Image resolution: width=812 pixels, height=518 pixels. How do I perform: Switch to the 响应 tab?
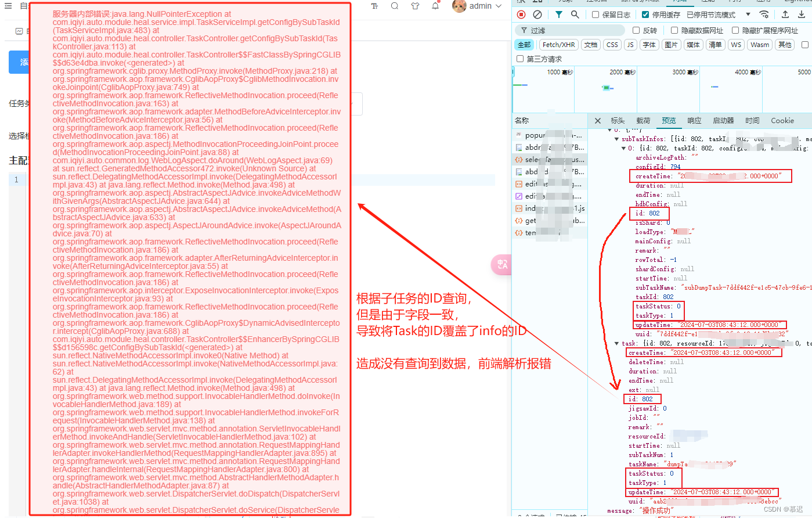(x=694, y=121)
